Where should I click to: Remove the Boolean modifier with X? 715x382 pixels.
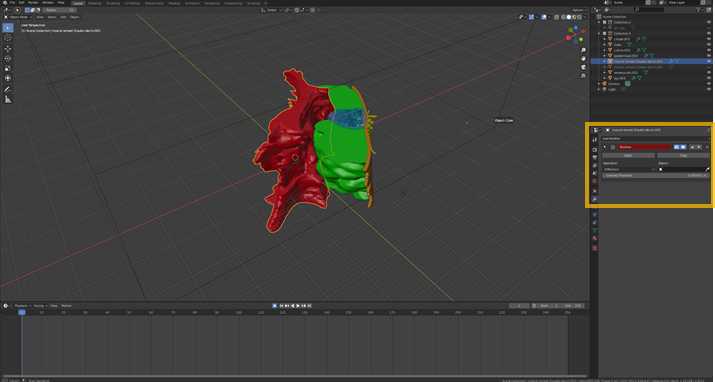click(707, 147)
